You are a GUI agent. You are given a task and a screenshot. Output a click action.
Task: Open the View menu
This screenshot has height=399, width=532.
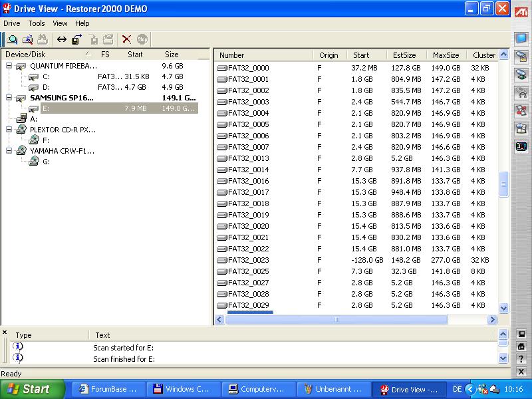tap(60, 23)
